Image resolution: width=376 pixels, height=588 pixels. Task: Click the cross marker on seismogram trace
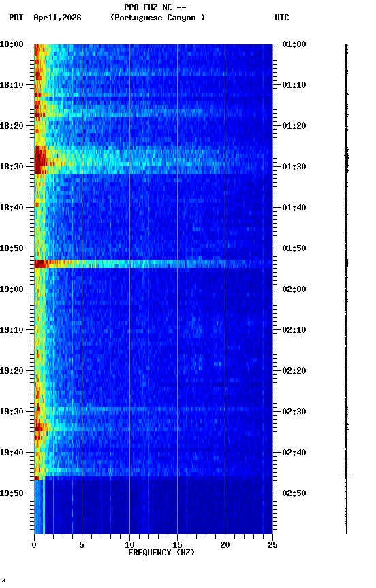click(345, 478)
